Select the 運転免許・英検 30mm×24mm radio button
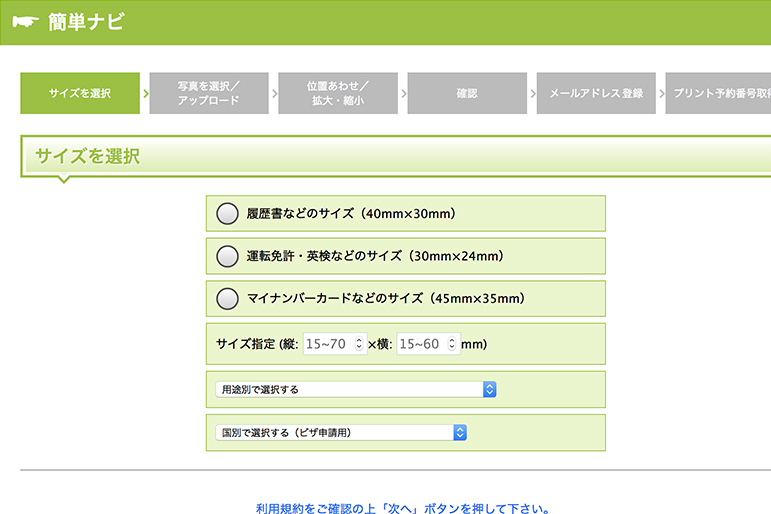The image size is (771, 514). tap(228, 256)
